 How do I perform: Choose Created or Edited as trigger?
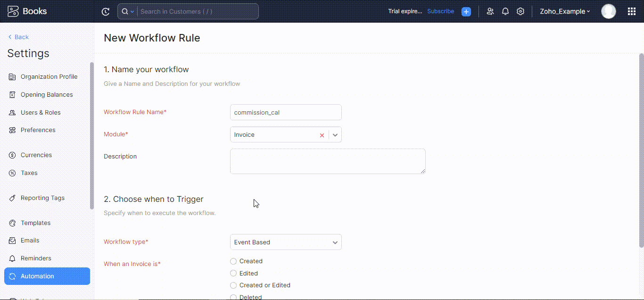pyautogui.click(x=233, y=285)
